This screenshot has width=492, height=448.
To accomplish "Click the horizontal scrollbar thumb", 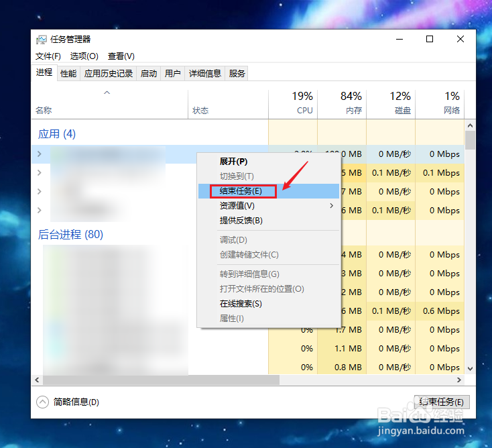I will coord(161,380).
